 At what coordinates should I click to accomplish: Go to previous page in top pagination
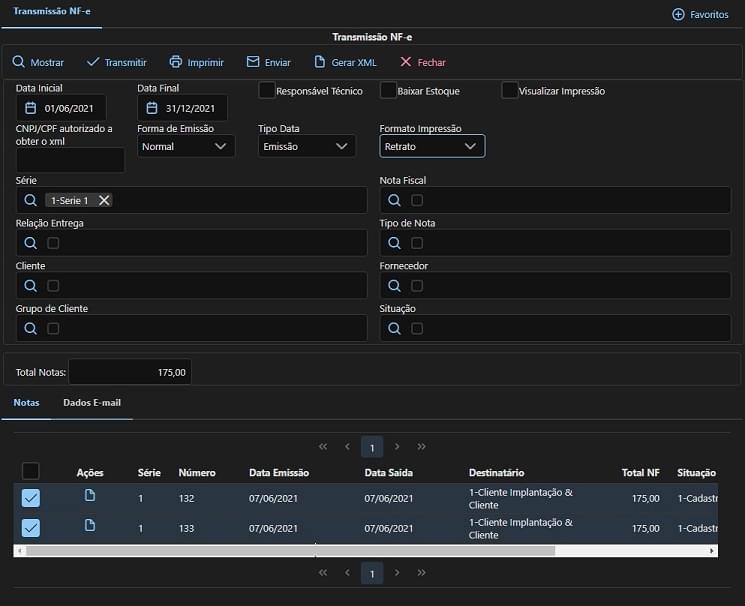(347, 446)
